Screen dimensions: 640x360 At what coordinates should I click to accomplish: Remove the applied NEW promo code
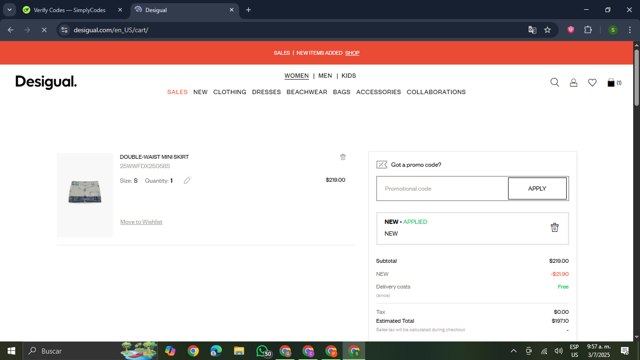tap(554, 227)
